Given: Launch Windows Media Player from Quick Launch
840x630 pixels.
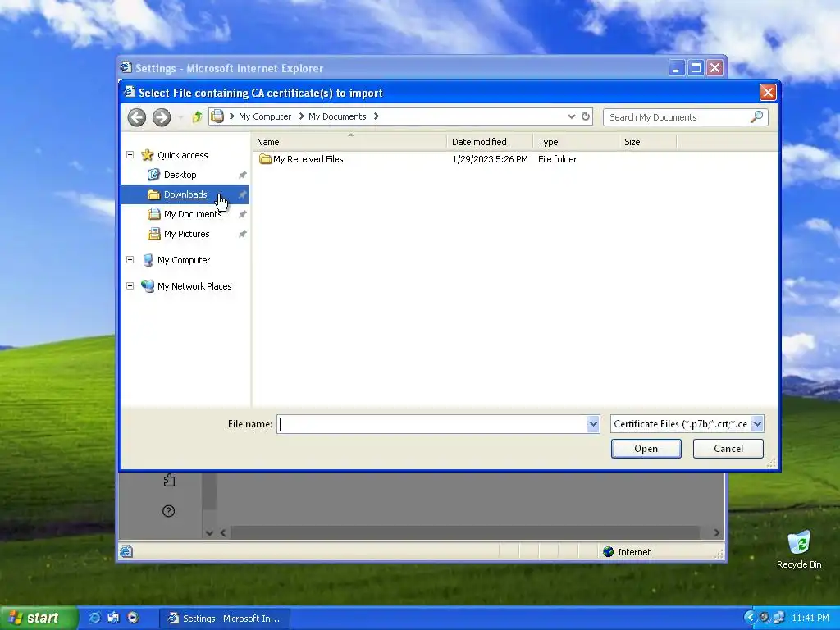Looking at the screenshot, I should click(133, 618).
